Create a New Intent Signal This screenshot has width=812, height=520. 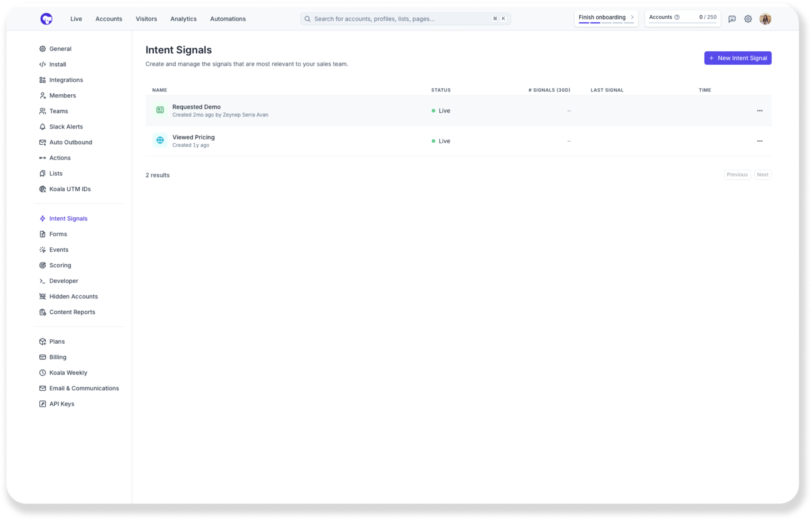coord(737,58)
